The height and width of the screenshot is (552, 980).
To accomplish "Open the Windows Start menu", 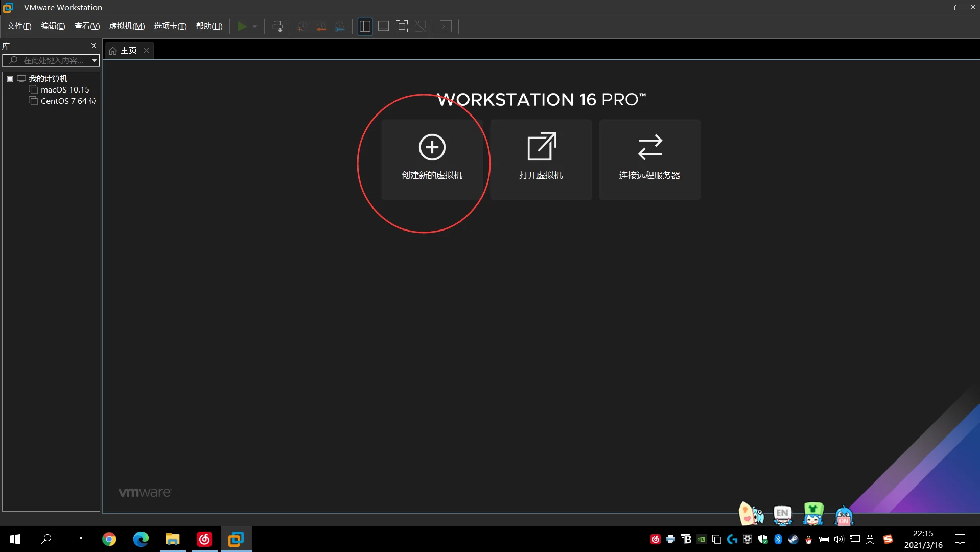I will (x=15, y=539).
